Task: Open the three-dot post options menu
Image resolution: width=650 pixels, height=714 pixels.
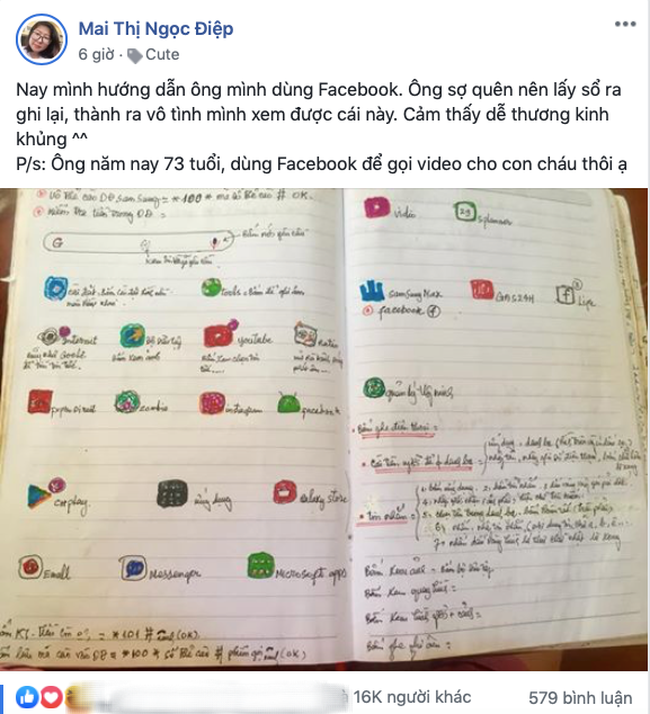Action: 625,24
